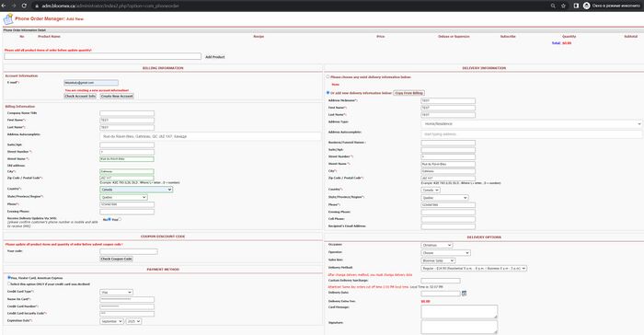Click the Signature text area

(x=459, y=327)
